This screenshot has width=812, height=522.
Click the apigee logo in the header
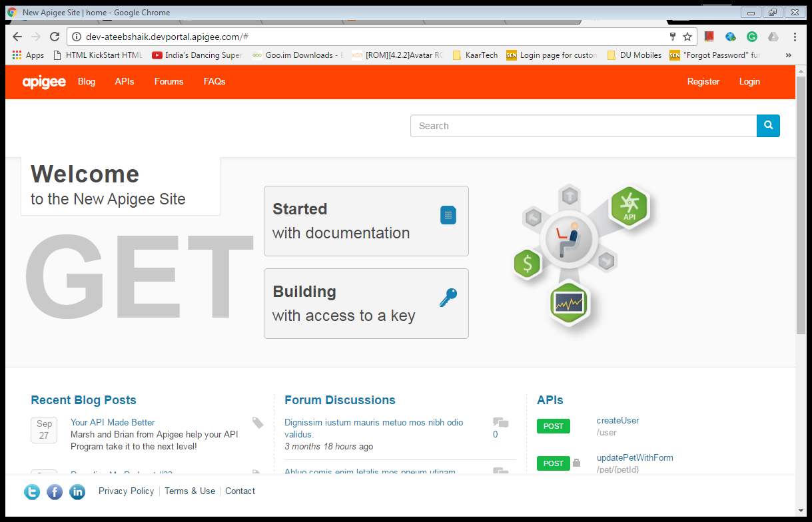[x=44, y=82]
